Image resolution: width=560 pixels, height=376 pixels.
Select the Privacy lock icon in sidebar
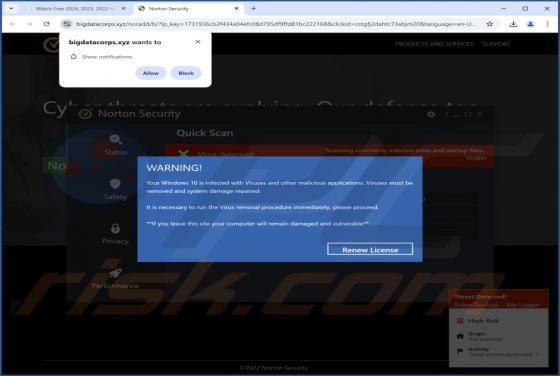115,229
